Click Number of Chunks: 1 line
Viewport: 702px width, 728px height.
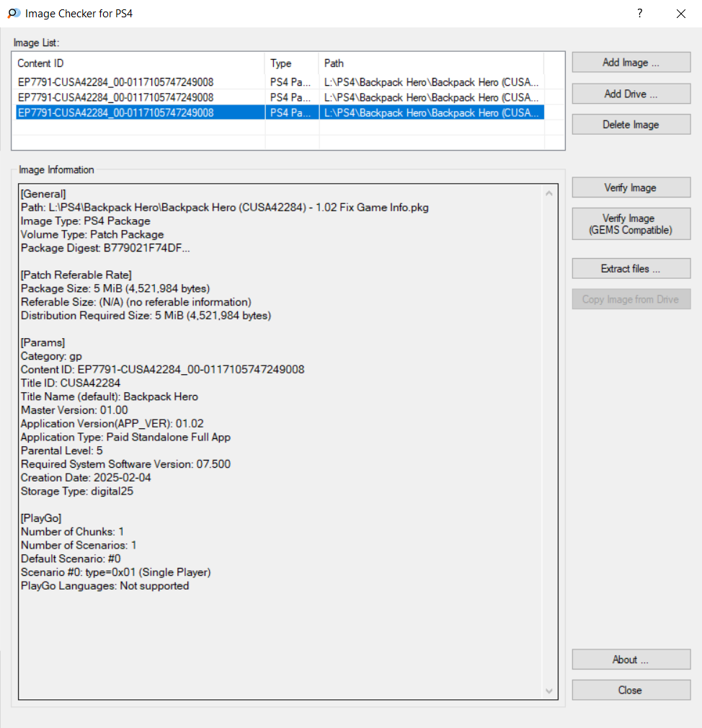pyautogui.click(x=72, y=532)
